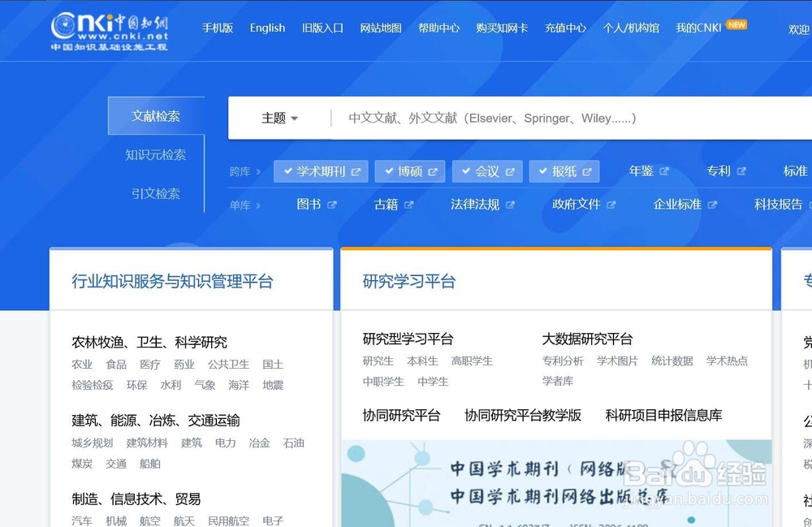The image size is (812, 527).
Task: Select the 知识元检索 tab
Action: [156, 155]
